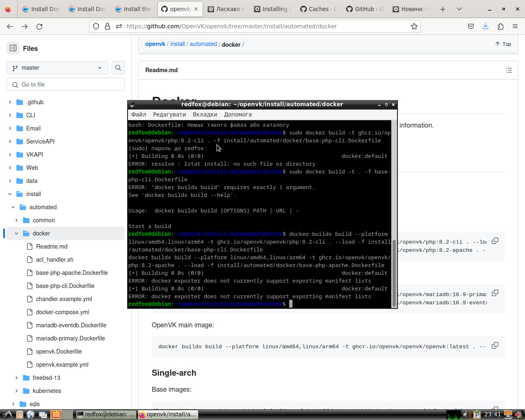Screen dimensions: 525x420
Task: Open the Firefox extensions icon
Action: click(500, 26)
